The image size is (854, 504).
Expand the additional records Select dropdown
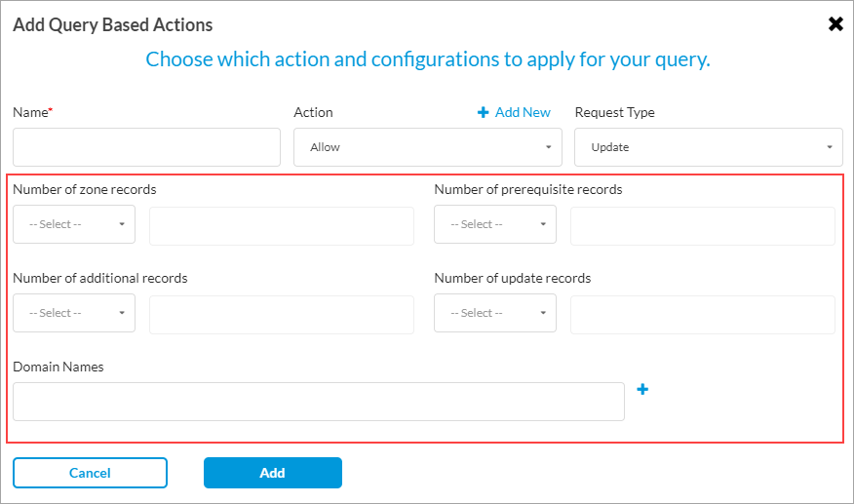pyautogui.click(x=74, y=313)
